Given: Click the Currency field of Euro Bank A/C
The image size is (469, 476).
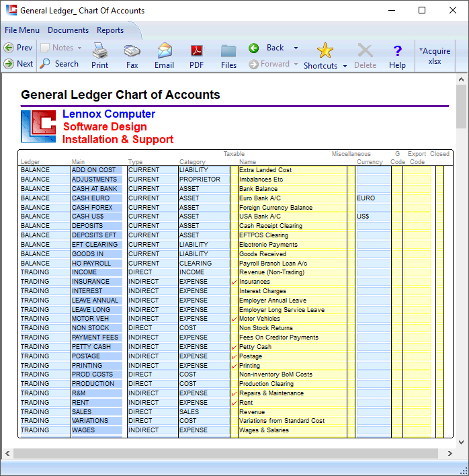Looking at the screenshot, I should (x=373, y=198).
